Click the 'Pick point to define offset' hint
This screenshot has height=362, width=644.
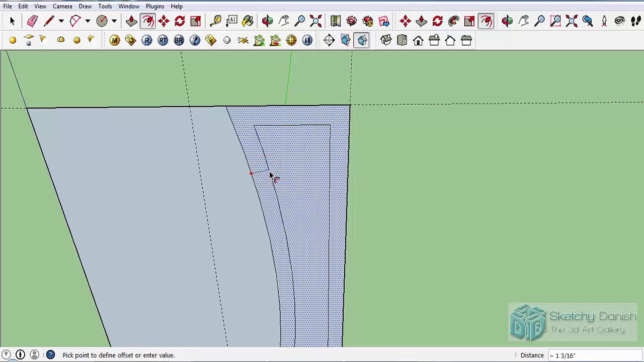coord(119,355)
